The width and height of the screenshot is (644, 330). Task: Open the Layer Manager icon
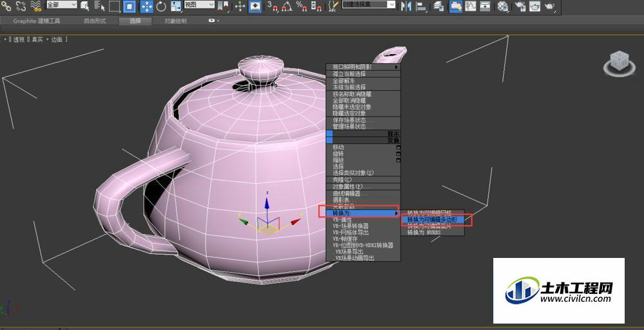(439, 6)
